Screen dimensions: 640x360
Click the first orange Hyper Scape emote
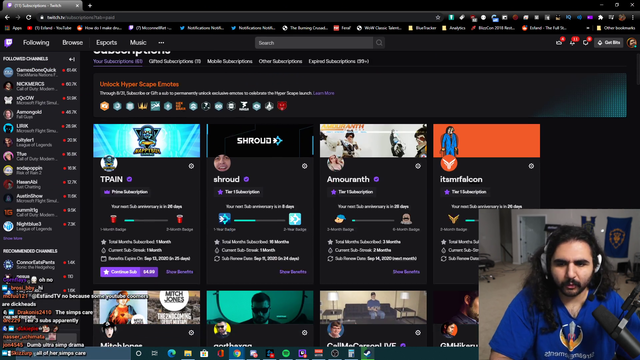pyautogui.click(x=104, y=106)
